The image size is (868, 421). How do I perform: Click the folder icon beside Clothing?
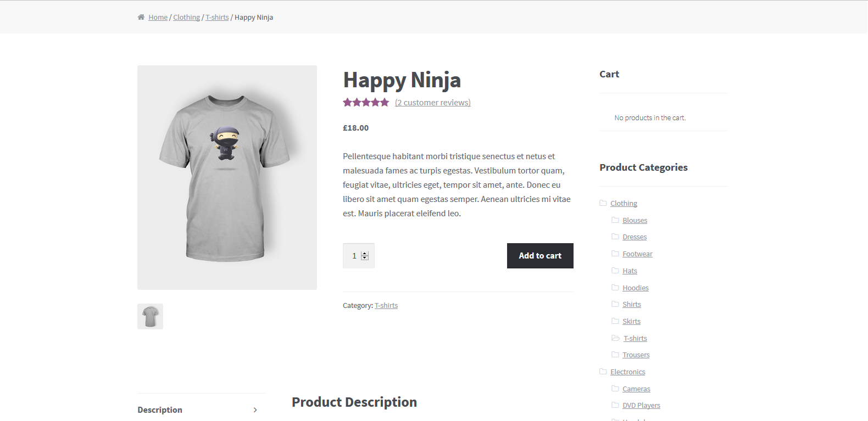click(603, 203)
